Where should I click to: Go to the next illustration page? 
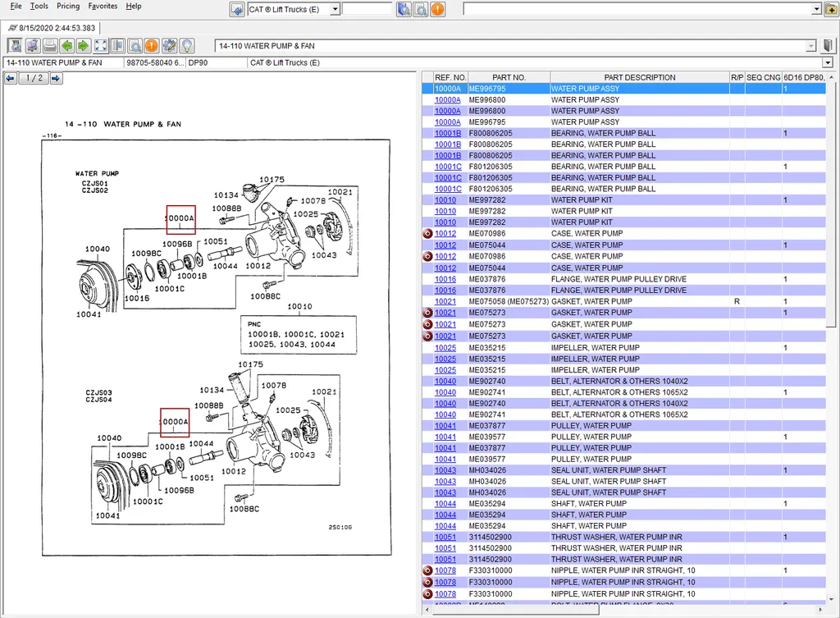[56, 78]
